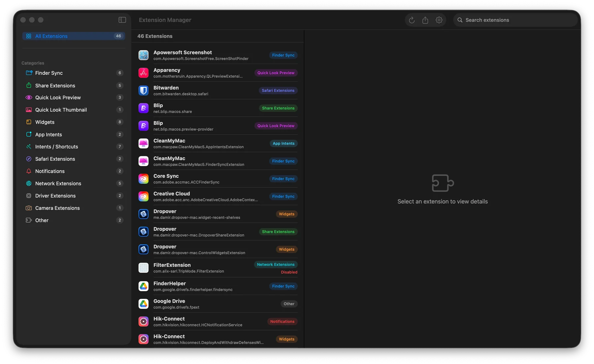Select CleanMyMac FinderSyncExtension row
The width and height of the screenshot is (594, 364).
(x=218, y=161)
